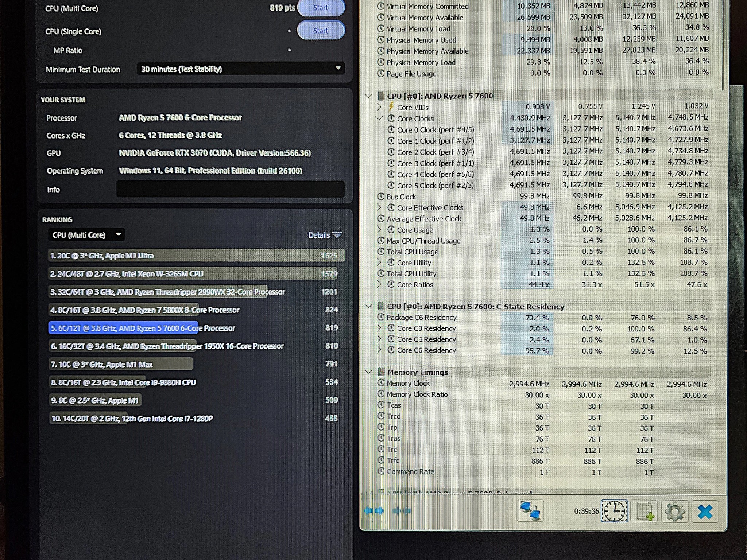
Task: Click the Memory Timings section module icon
Action: point(380,372)
